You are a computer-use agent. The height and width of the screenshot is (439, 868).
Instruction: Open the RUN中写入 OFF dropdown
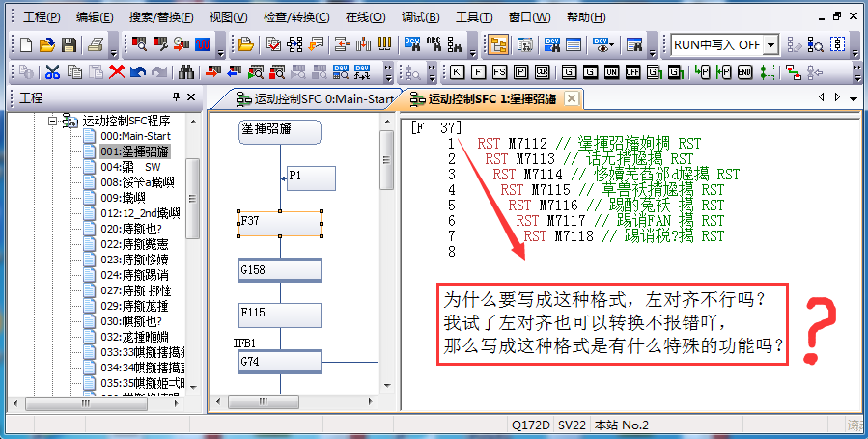(770, 44)
